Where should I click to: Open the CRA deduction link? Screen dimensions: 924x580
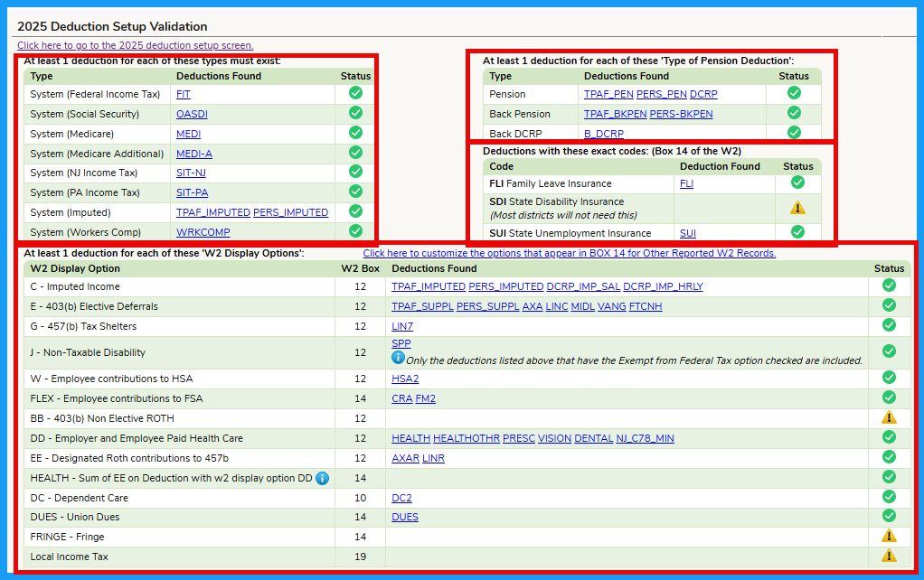pos(402,398)
